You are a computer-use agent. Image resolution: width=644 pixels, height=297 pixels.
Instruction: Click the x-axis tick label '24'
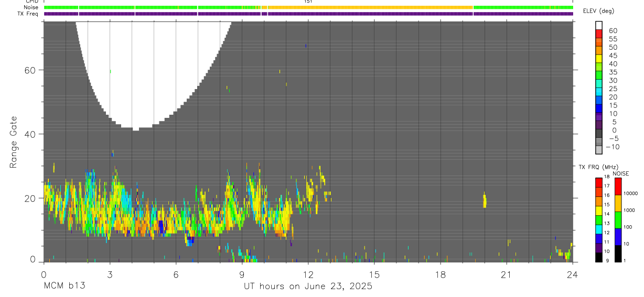(x=572, y=274)
